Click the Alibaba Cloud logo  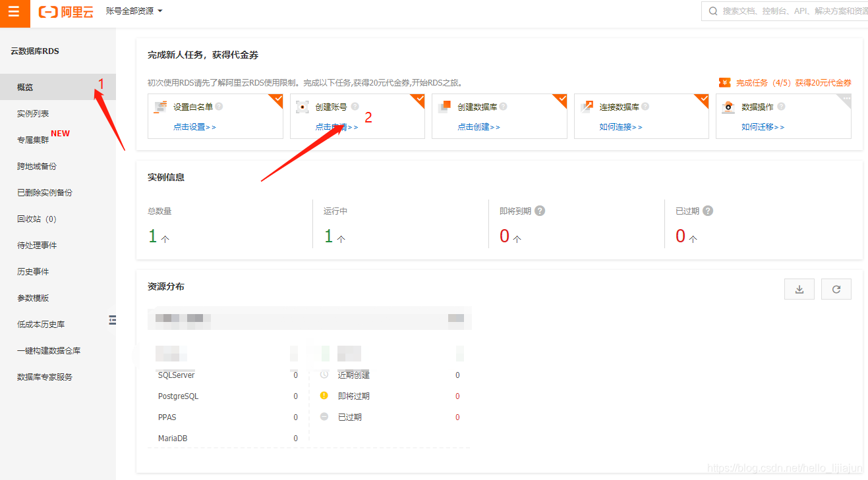(x=66, y=11)
